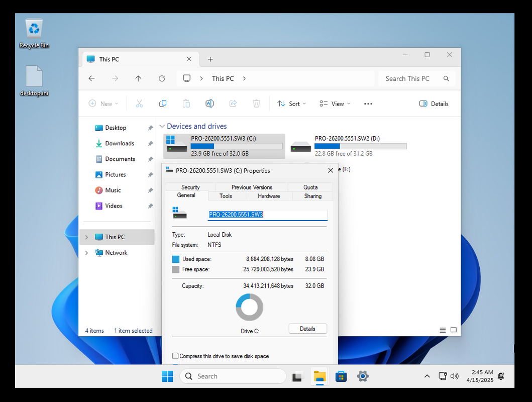Refresh the This PC view

point(162,78)
